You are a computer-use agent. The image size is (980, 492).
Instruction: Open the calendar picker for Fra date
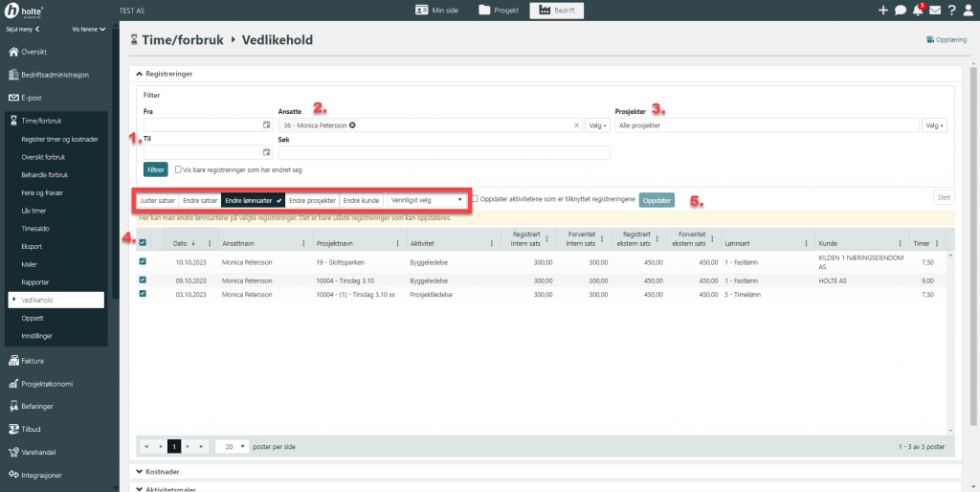[x=266, y=125]
